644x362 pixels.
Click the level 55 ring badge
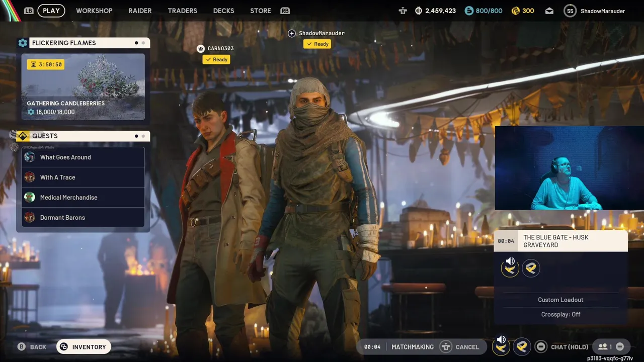point(570,11)
